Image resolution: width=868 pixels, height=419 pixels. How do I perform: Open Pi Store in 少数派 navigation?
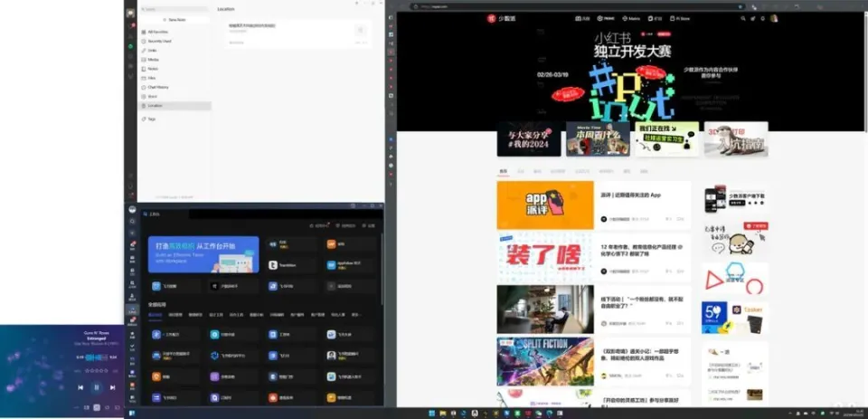[x=681, y=17]
